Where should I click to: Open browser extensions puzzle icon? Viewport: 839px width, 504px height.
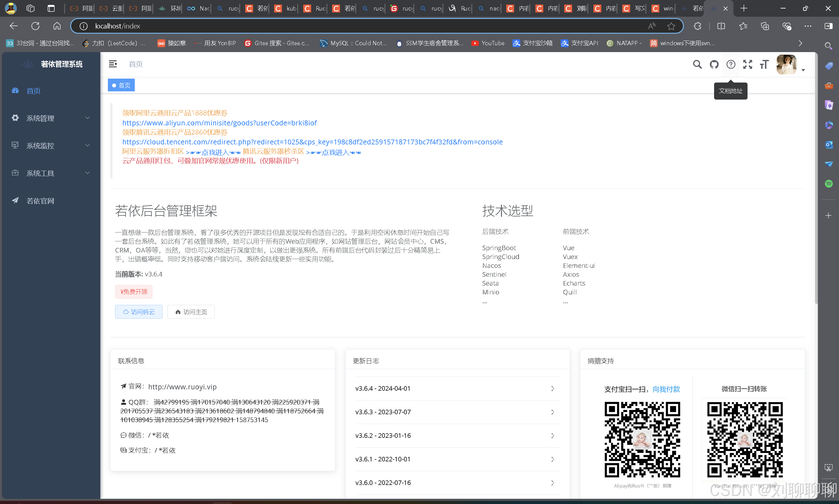tap(697, 26)
